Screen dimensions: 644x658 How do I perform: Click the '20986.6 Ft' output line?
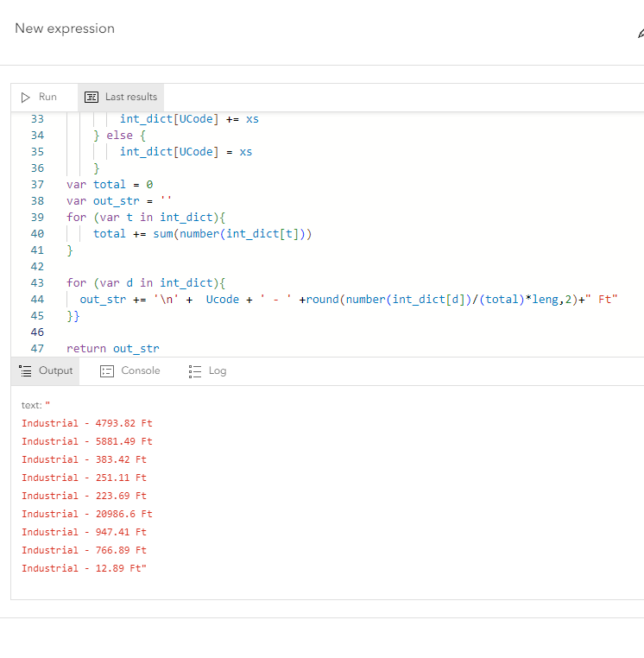86,514
